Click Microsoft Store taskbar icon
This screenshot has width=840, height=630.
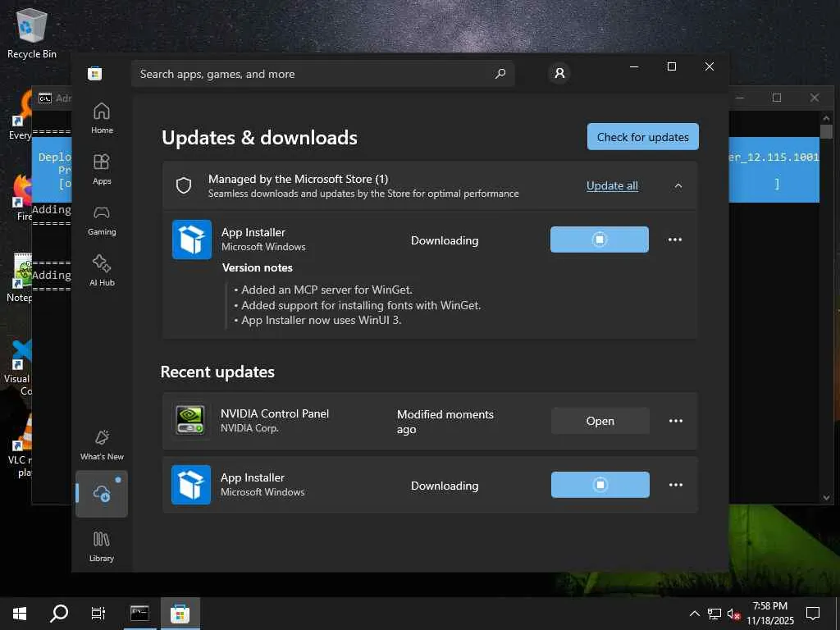[x=180, y=613]
